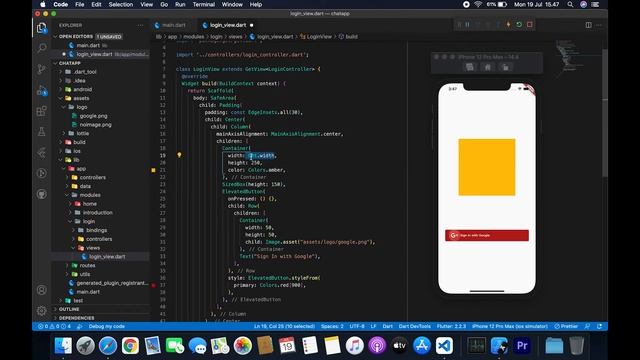Open the GitHub view in the activity bar
The width and height of the screenshot is (640, 360).
pyautogui.click(x=42, y=194)
